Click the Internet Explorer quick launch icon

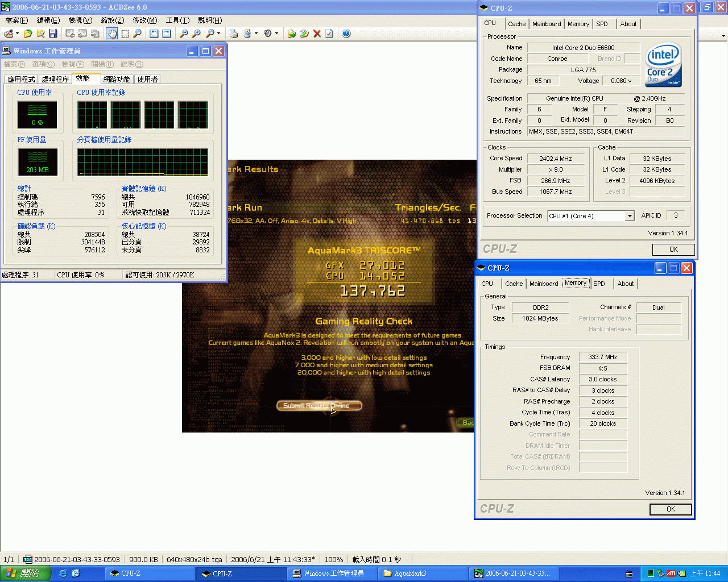click(x=63, y=573)
